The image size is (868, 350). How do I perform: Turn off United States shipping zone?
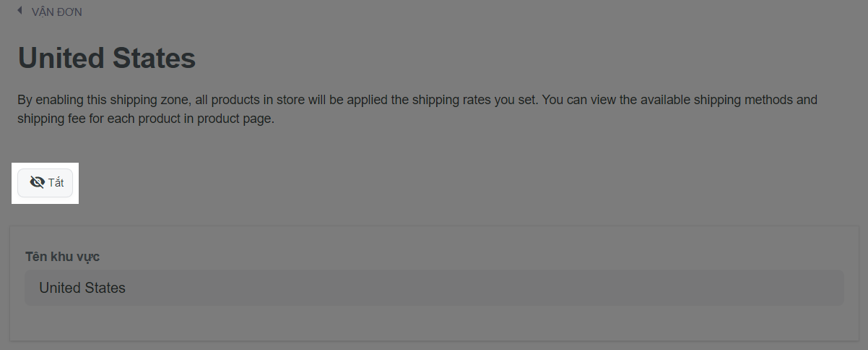[45, 182]
